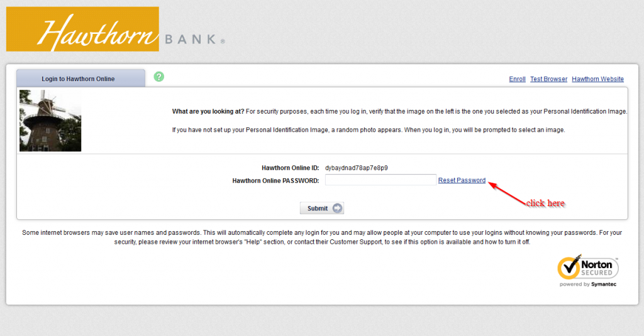This screenshot has height=336, width=644.
Task: Click the windmill identification image
Action: (x=50, y=121)
